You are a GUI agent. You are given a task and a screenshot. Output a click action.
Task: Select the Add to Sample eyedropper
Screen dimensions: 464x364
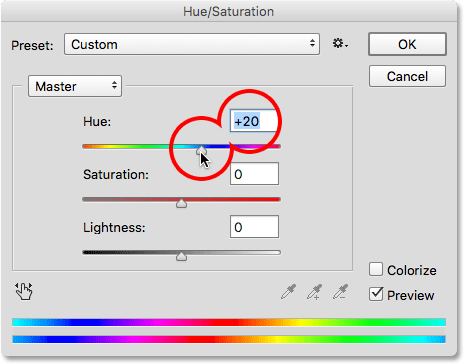314,292
